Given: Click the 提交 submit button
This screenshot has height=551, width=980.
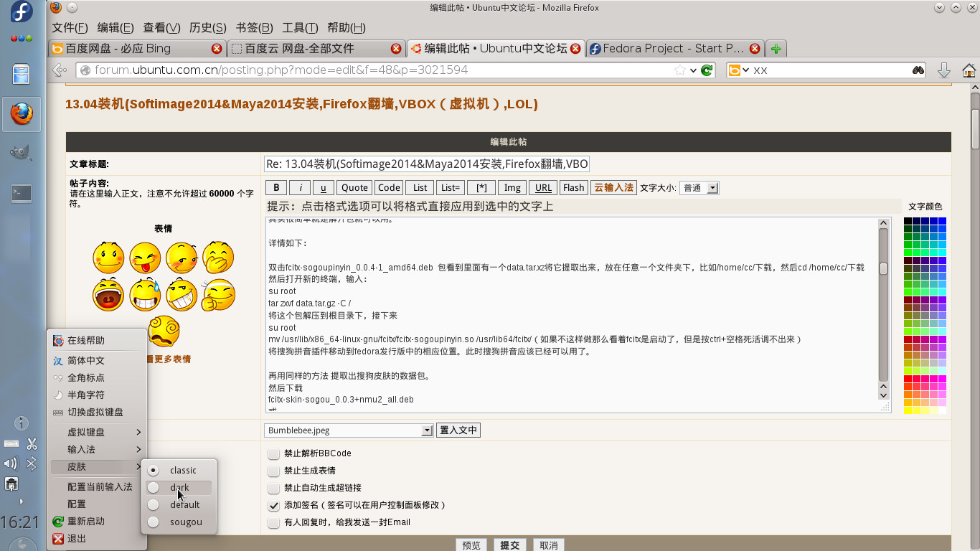Looking at the screenshot, I should (510, 545).
